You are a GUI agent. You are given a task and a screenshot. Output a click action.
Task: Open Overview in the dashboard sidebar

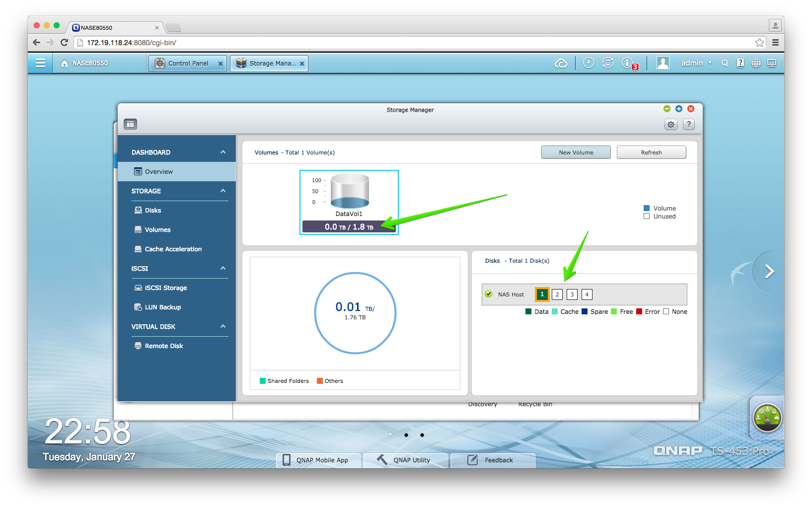click(177, 172)
